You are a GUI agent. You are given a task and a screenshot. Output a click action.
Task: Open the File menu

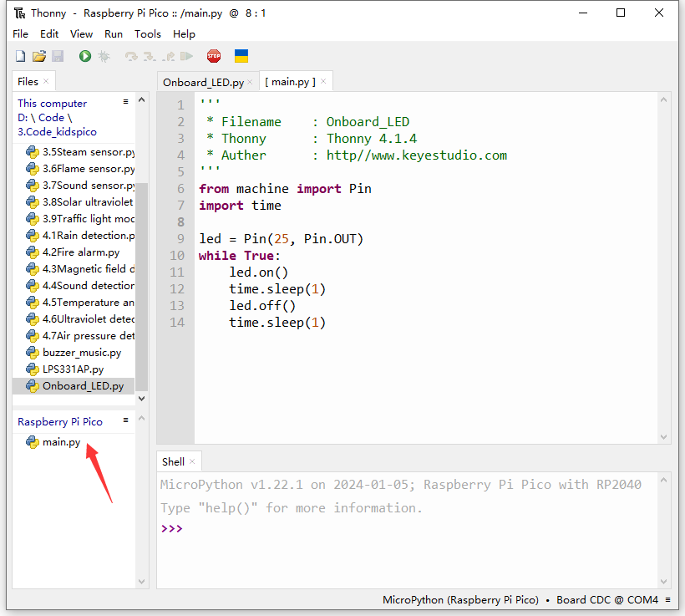tap(21, 34)
